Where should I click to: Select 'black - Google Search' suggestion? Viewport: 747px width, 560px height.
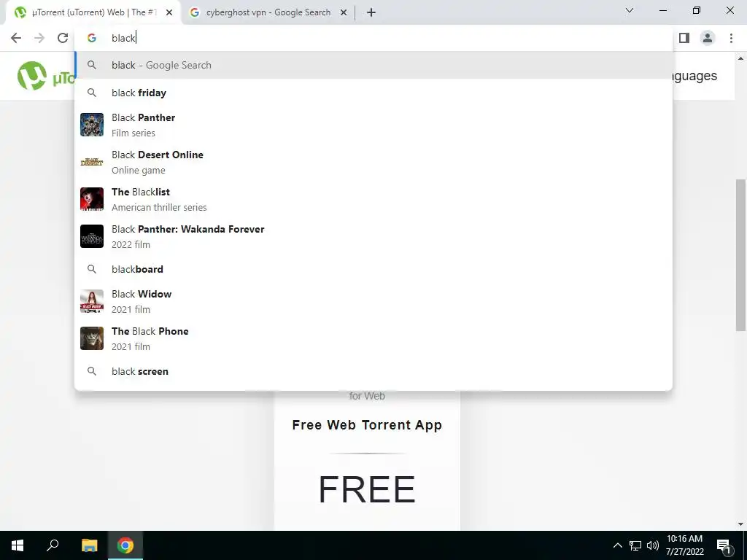[373, 65]
